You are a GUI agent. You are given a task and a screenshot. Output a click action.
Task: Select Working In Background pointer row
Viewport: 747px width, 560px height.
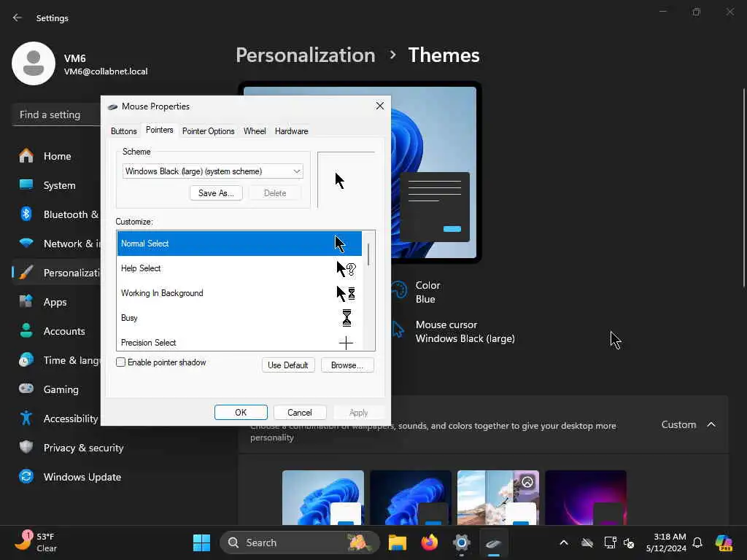(239, 293)
